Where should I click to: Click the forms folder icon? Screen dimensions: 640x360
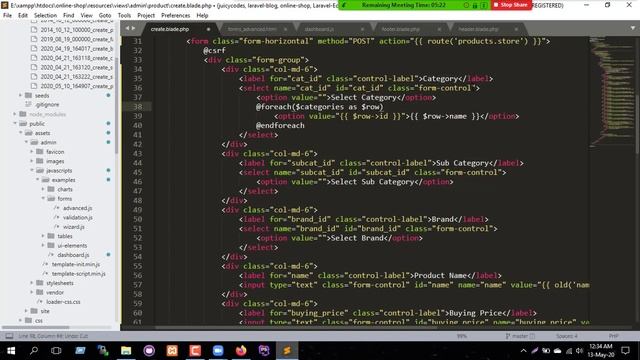(51, 198)
